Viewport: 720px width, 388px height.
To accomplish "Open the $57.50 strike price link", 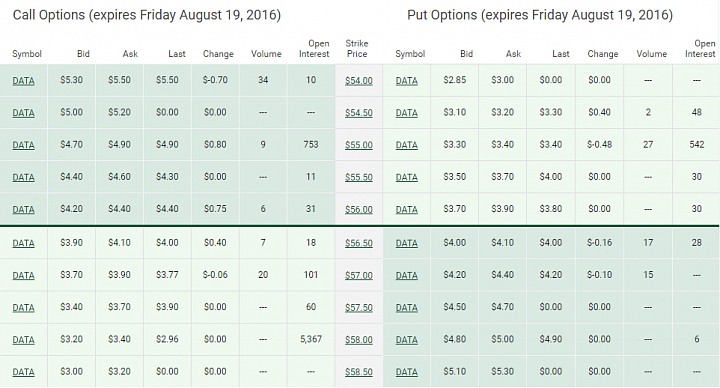I will click(x=359, y=308).
